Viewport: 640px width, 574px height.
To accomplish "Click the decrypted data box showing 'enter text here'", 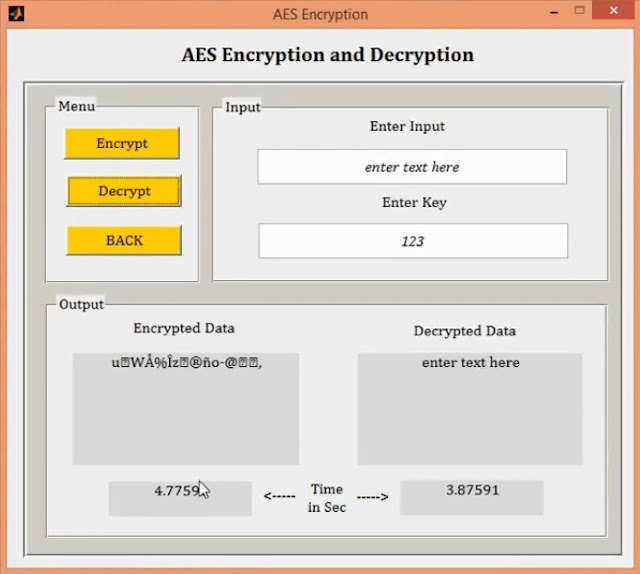I will [470, 409].
